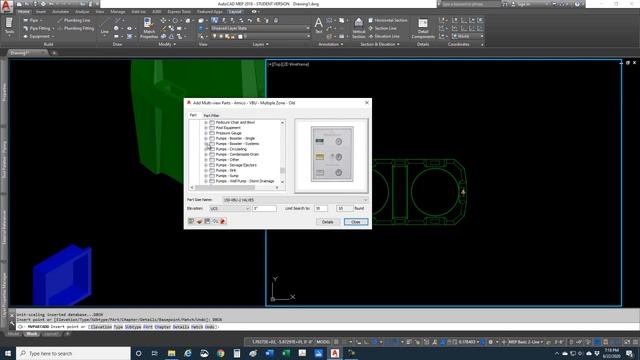Select the Equipment tool
The height and width of the screenshot is (360, 640).
38,36
